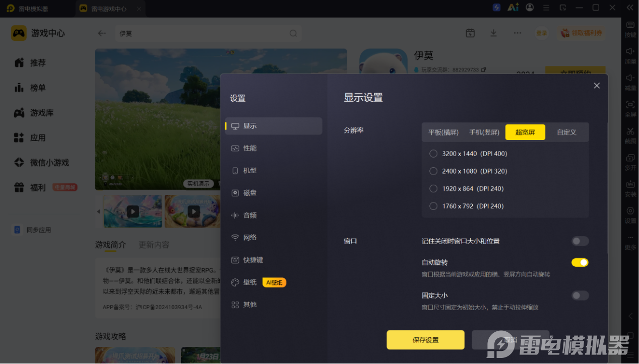Viewport: 639px width, 364px height.
Task: Disable the 自动旋转 toggle
Action: (x=580, y=262)
